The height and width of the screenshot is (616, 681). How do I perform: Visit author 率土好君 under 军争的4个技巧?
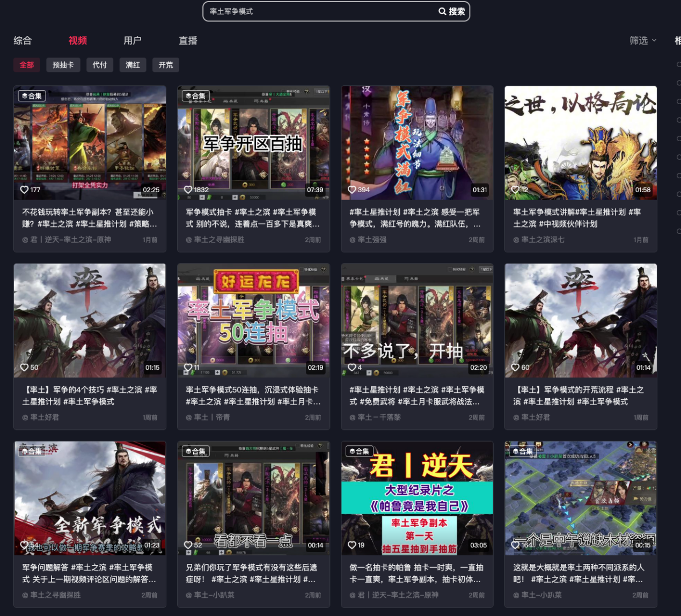41,417
